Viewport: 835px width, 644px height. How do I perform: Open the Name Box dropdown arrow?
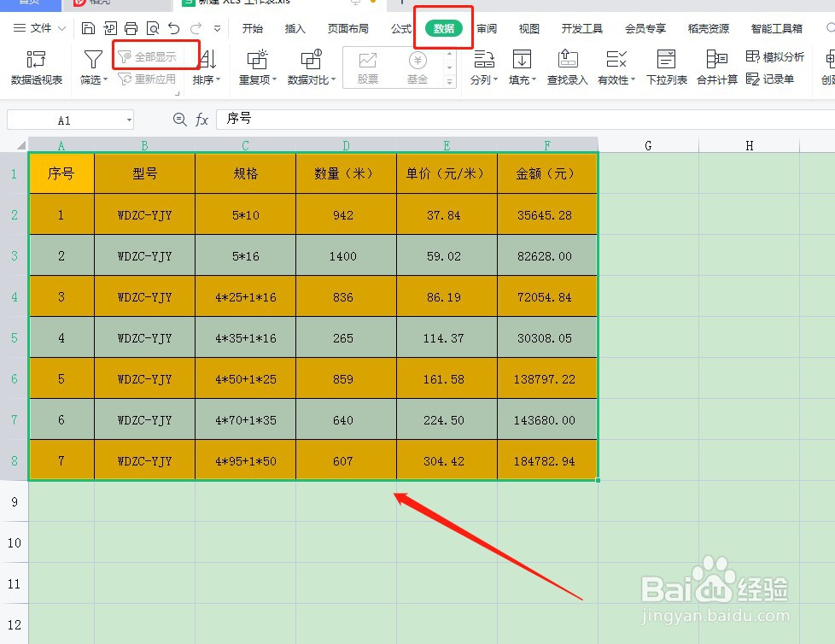pyautogui.click(x=129, y=120)
